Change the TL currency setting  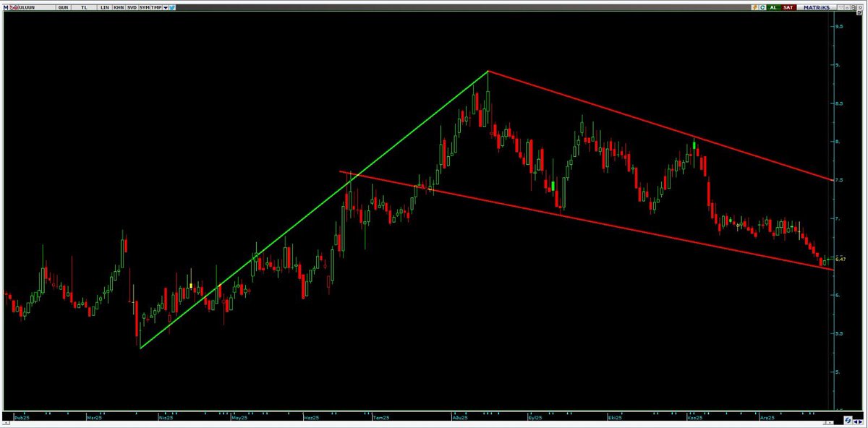[84, 7]
